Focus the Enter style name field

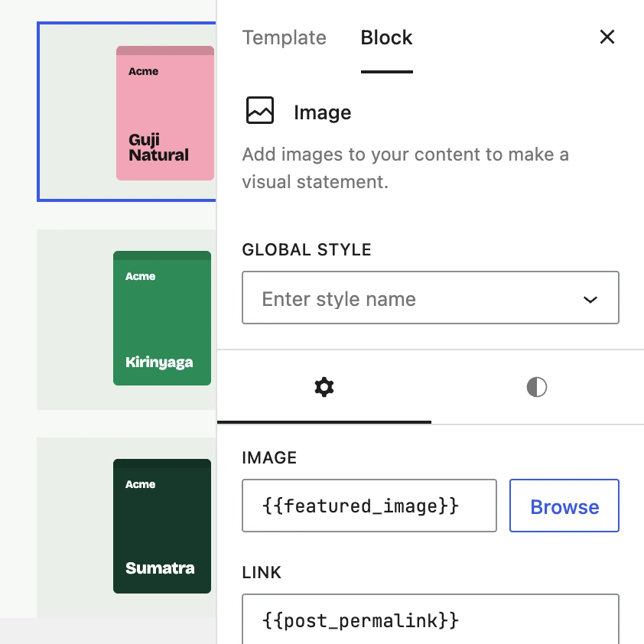click(x=431, y=298)
